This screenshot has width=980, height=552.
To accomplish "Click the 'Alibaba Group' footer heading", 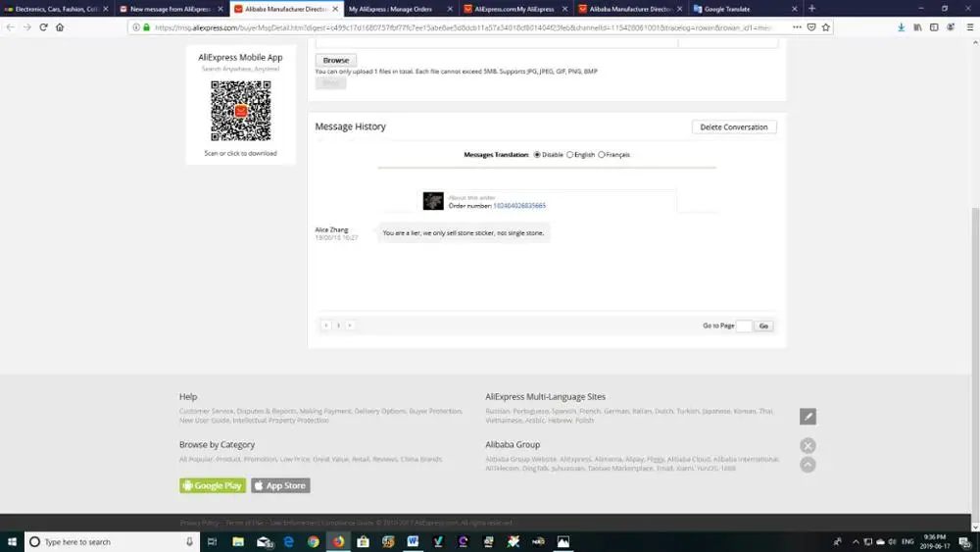I will (513, 444).
